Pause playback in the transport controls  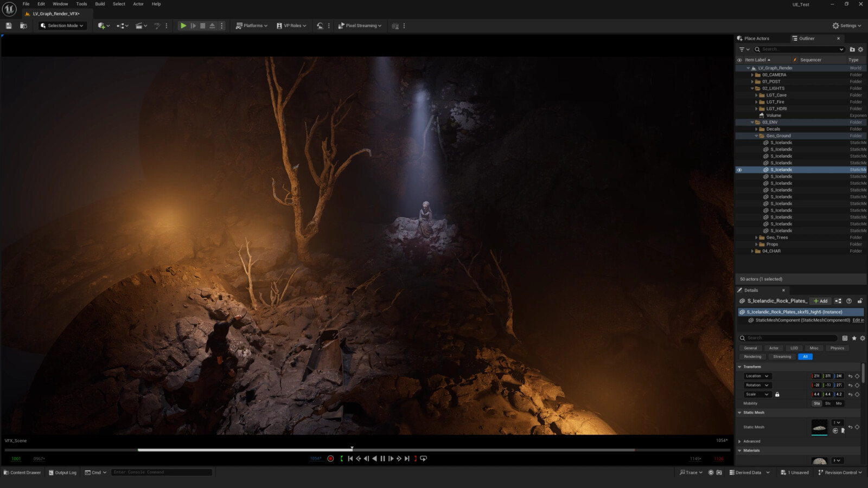click(x=382, y=459)
